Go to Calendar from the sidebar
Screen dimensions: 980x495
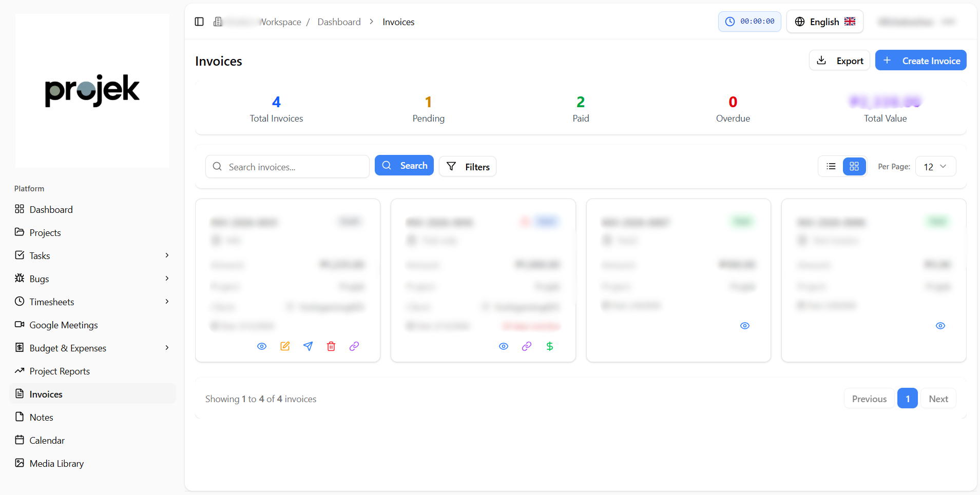[x=47, y=440]
